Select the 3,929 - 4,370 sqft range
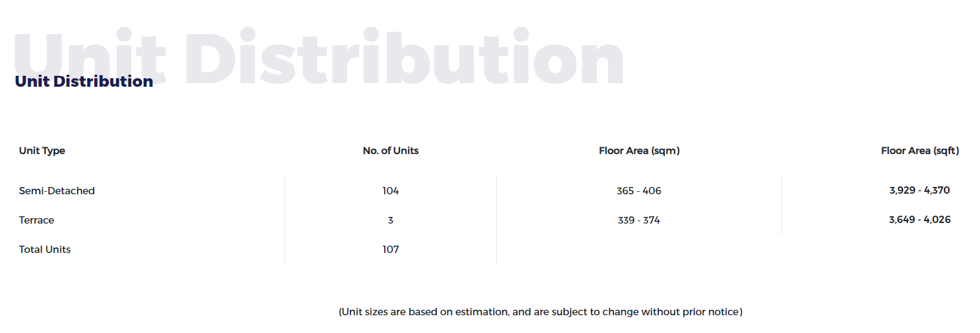The image size is (980, 333). 919,190
